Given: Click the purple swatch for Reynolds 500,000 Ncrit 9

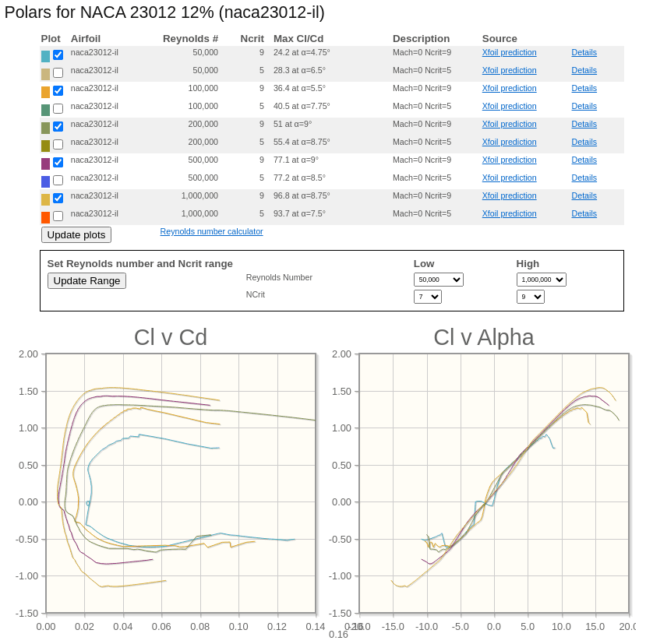Looking at the screenshot, I should [45, 164].
